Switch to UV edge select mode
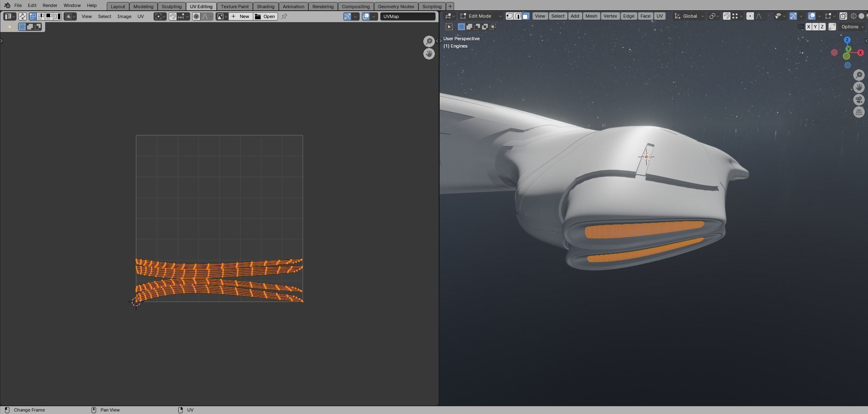Image resolution: width=868 pixels, height=414 pixels. (x=41, y=16)
